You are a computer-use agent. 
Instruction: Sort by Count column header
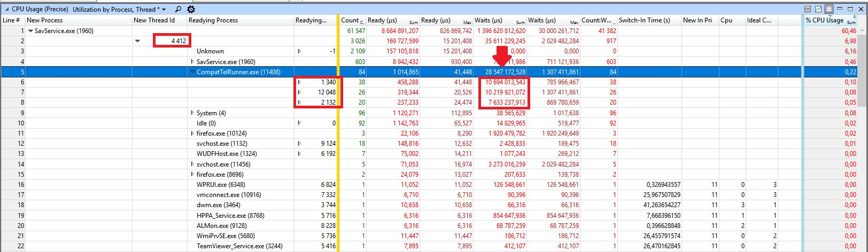point(352,20)
